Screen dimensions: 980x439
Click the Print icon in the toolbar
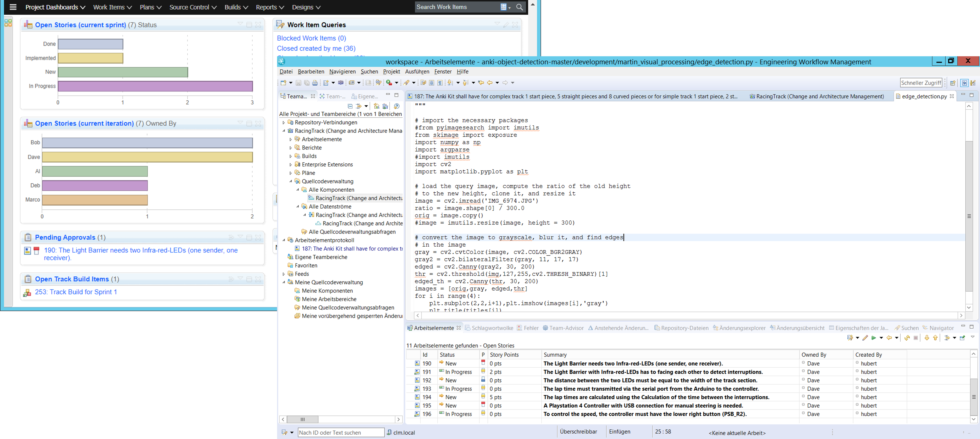click(x=315, y=82)
